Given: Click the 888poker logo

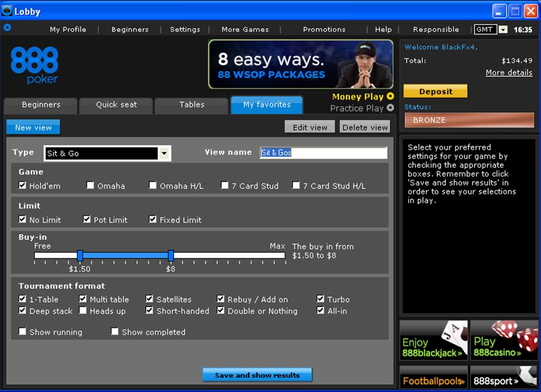Looking at the screenshot, I should click(34, 65).
